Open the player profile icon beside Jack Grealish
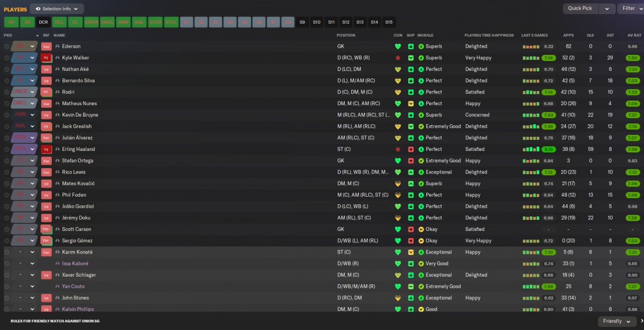The height and width of the screenshot is (330, 644). (57, 126)
